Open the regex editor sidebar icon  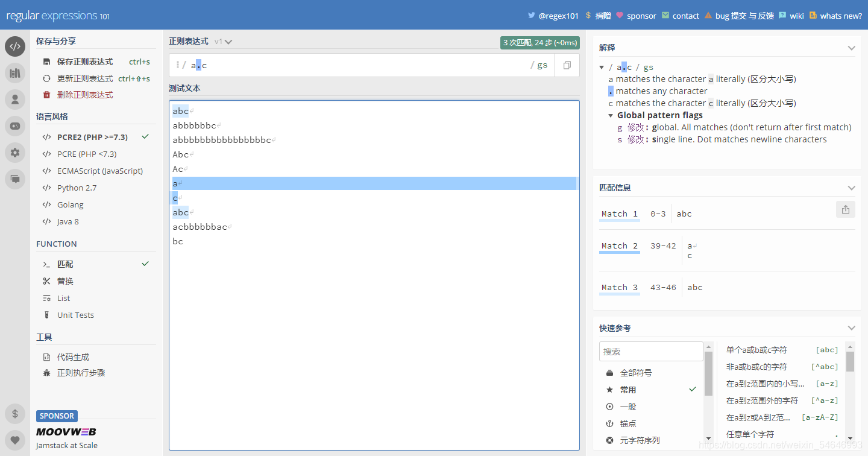tap(15, 46)
